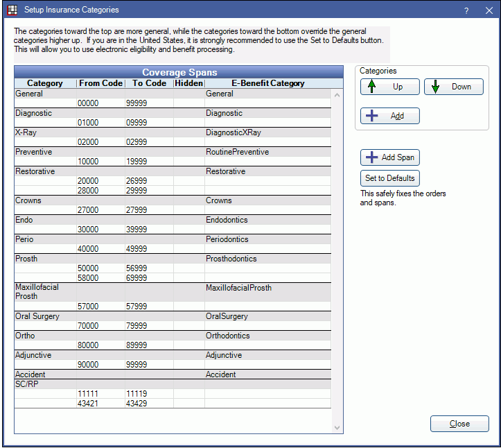The image size is (501, 448).
Task: Click the To Code column header
Action: tap(149, 83)
